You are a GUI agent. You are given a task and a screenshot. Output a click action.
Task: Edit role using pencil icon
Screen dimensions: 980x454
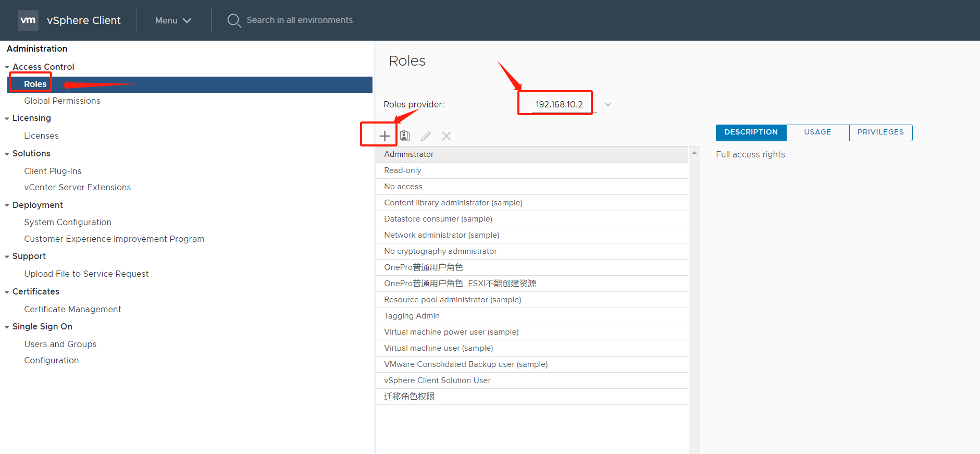[x=426, y=136]
